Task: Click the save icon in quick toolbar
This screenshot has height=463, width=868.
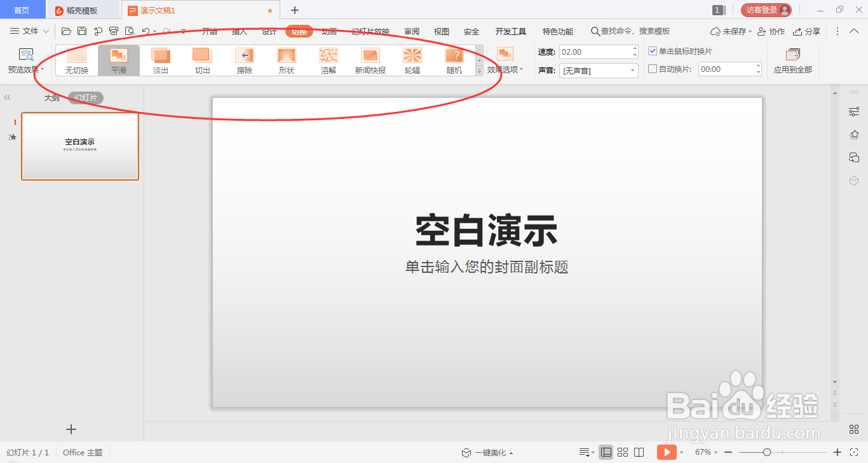Action: (82, 31)
